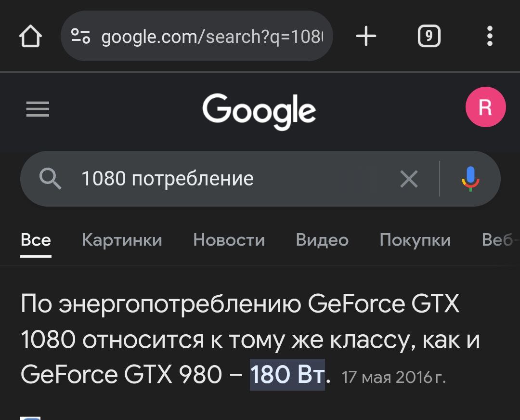Clear the search query with X

point(409,179)
